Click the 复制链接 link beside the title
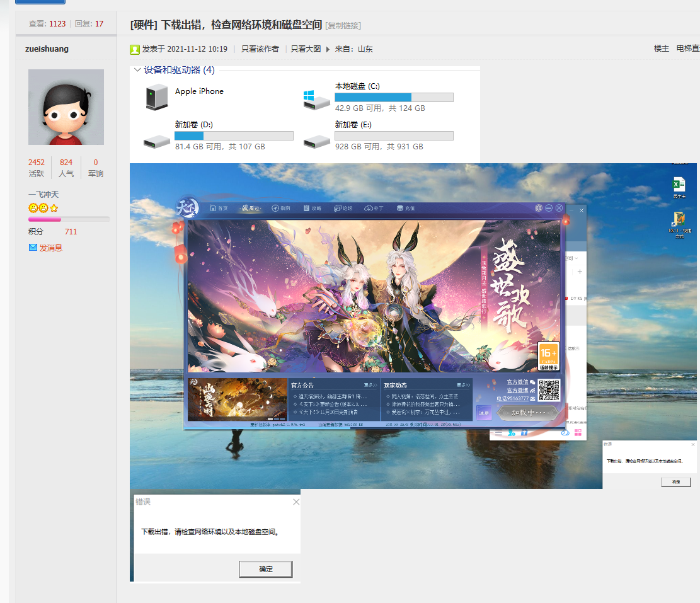Viewport: 700px width, 603px height. pos(343,25)
